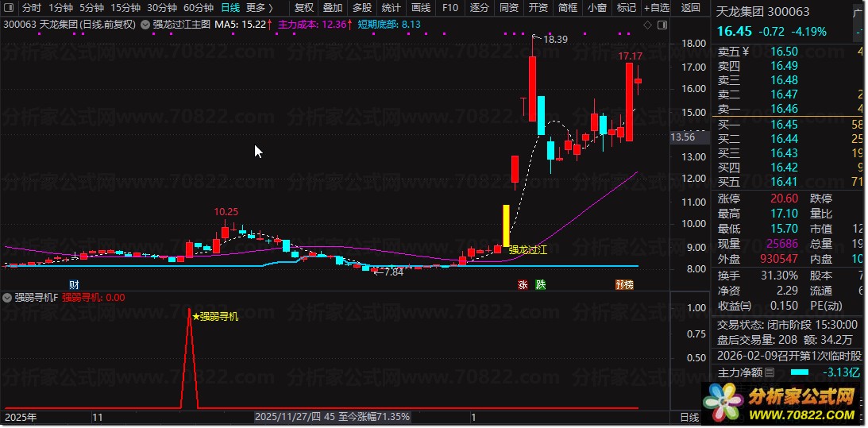Expand the 更多 period options
The height and width of the screenshot is (428, 868).
point(259,8)
